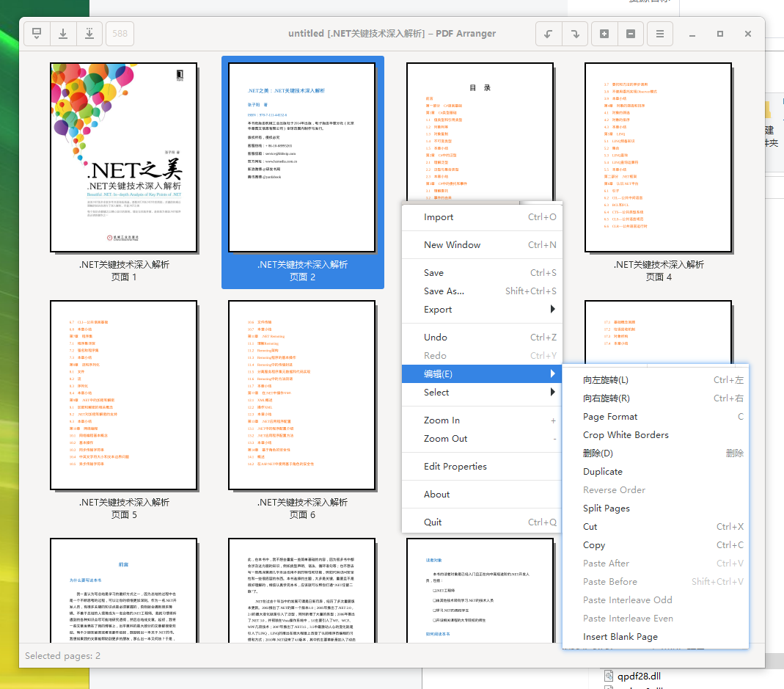Select the highlighted page 2 thumbnail

point(302,158)
